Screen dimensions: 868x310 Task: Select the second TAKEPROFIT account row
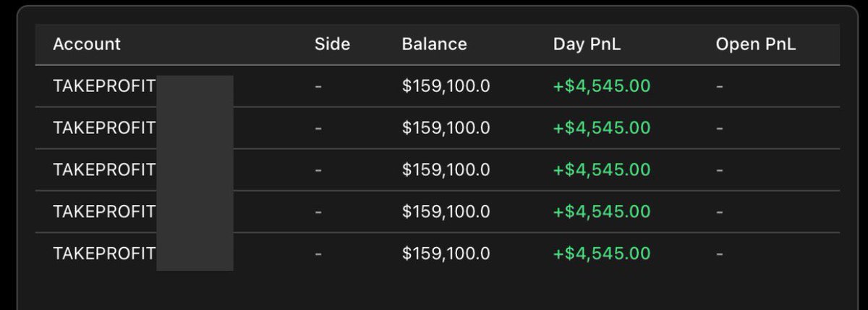point(438,128)
